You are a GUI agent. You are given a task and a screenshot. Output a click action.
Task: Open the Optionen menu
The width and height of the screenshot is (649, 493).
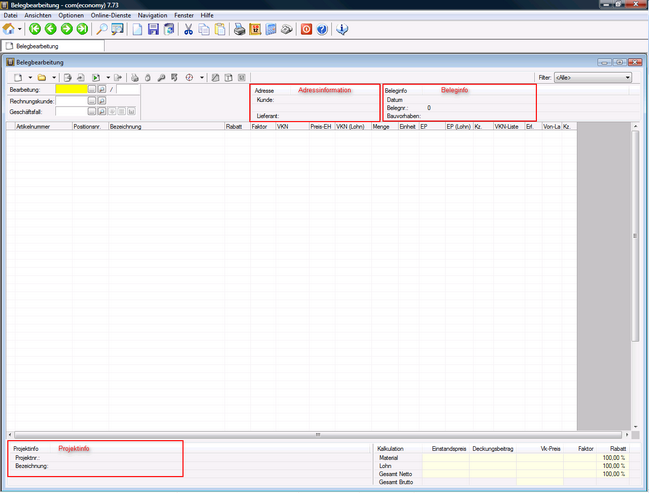pyautogui.click(x=71, y=15)
